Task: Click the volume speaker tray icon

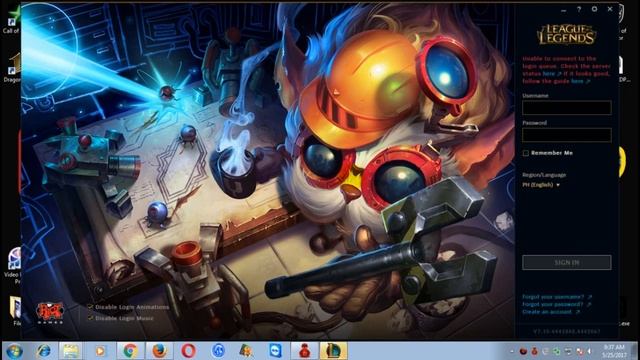Action: tap(589, 351)
